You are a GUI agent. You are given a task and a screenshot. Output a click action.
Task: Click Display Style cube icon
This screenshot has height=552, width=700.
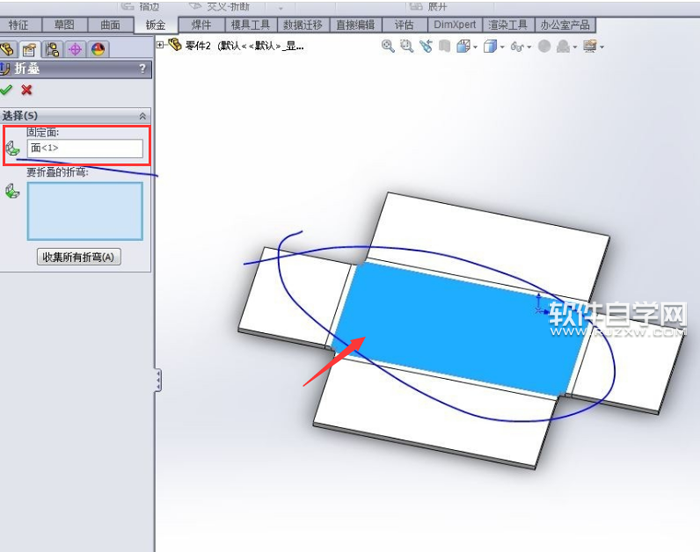tap(490, 46)
